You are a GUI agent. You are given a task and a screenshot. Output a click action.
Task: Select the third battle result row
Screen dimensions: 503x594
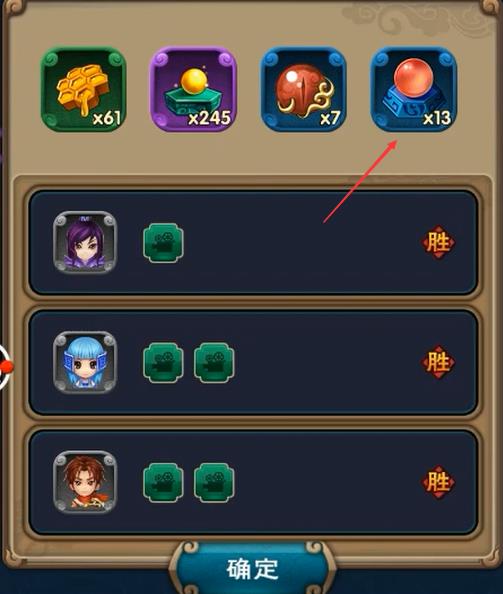pyautogui.click(x=253, y=482)
